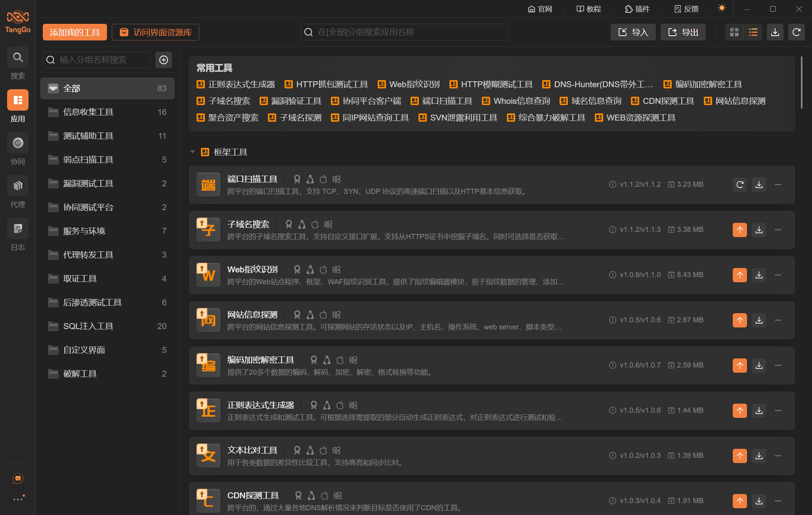Switch to grid view layout
Image resolution: width=812 pixels, height=515 pixels.
point(734,32)
